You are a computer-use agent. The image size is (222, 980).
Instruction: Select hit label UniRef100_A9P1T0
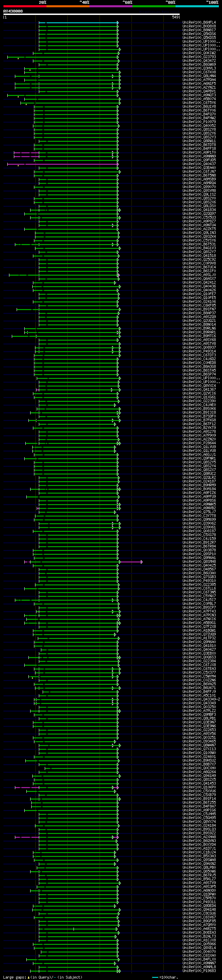(x=199, y=152)
